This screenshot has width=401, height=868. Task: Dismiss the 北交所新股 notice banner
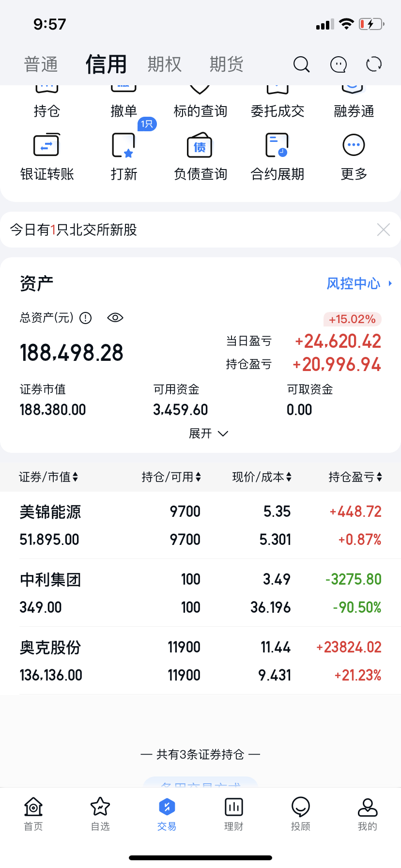pos(384,230)
